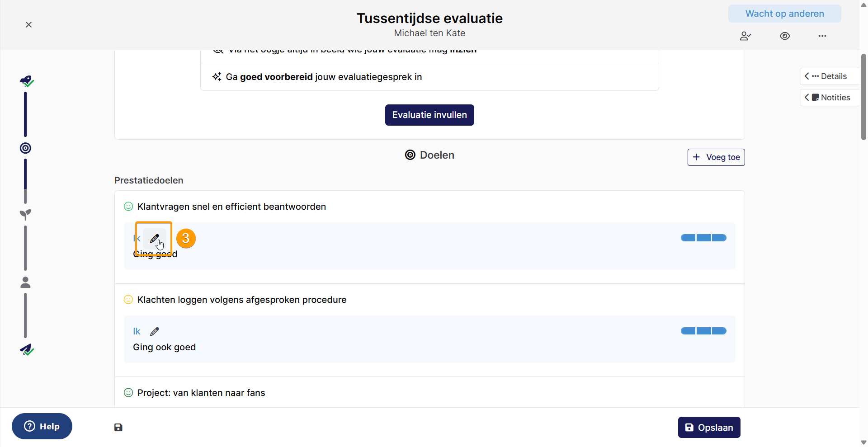Open the three-dots more options menu
Image resolution: width=868 pixels, height=447 pixels.
coord(822,36)
